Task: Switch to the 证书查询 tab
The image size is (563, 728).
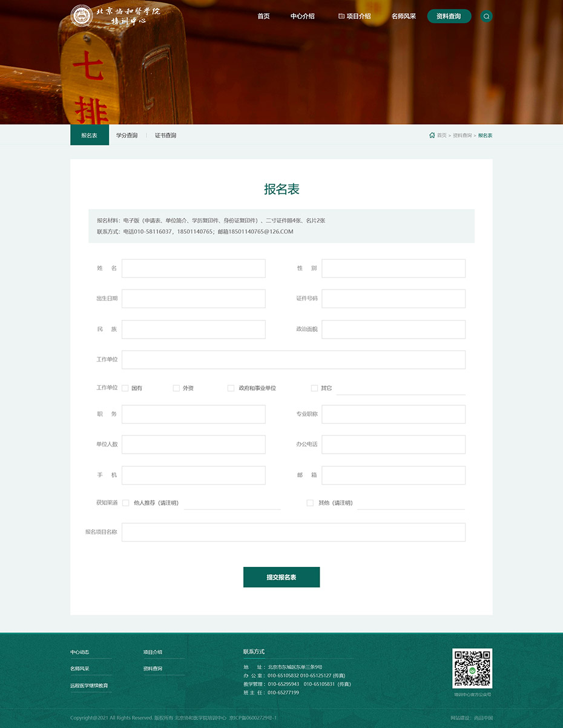Action: click(x=165, y=135)
